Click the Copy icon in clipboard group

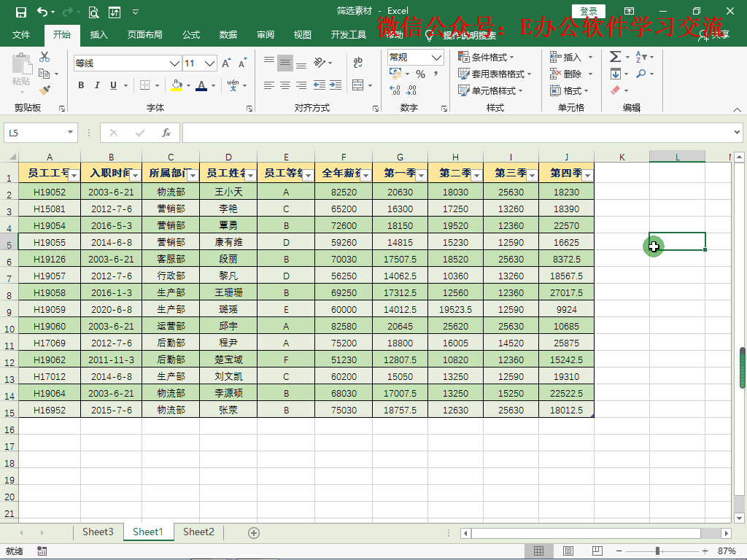click(44, 74)
